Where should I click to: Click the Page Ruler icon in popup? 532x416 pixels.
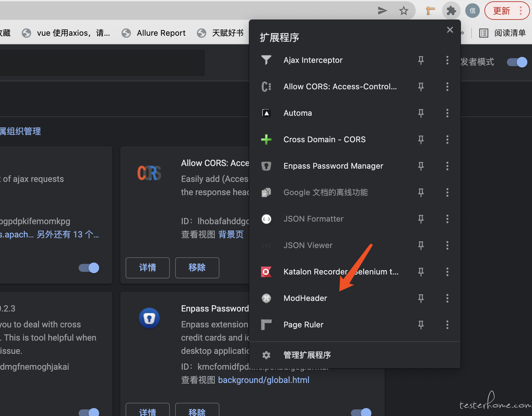tap(266, 325)
